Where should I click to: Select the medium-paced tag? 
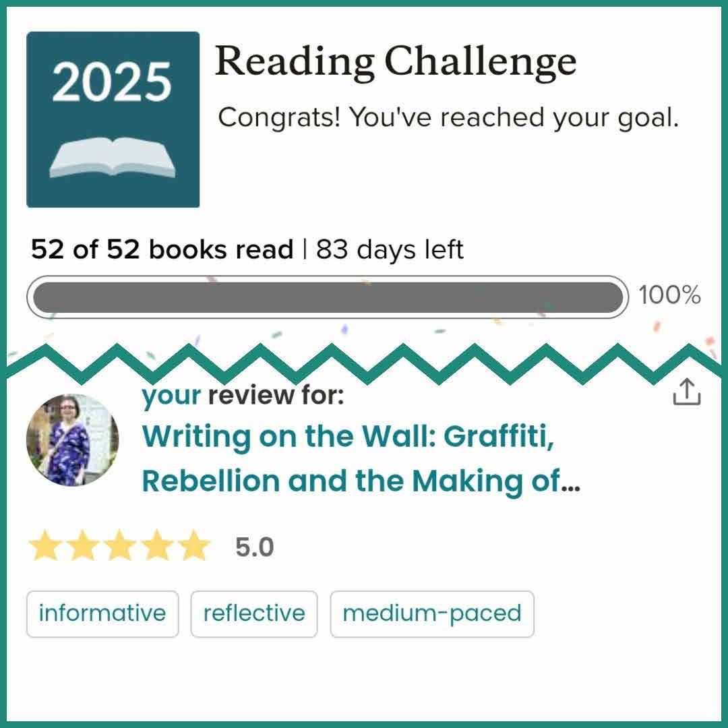[432, 613]
